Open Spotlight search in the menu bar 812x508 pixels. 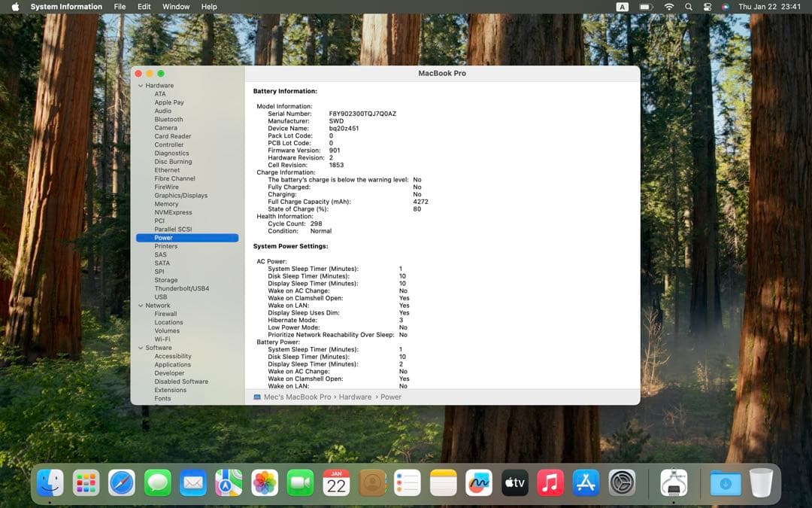point(687,7)
